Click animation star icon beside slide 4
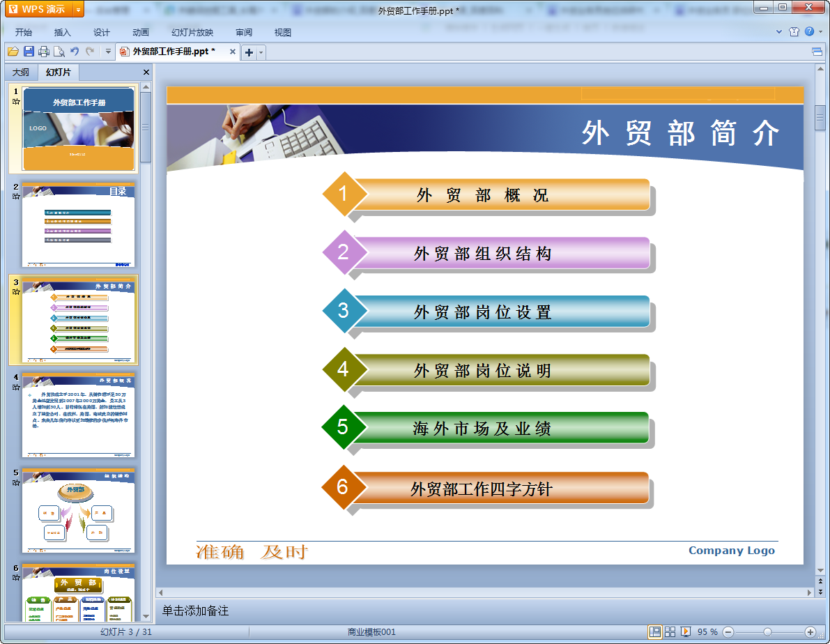 [x=16, y=387]
